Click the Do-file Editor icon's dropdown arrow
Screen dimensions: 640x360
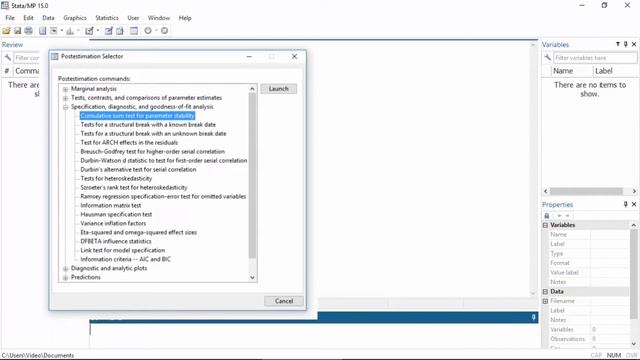[x=98, y=31]
